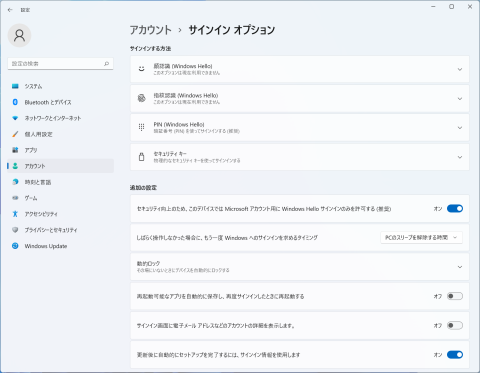Open ネットワークとインターネット category

click(x=53, y=118)
